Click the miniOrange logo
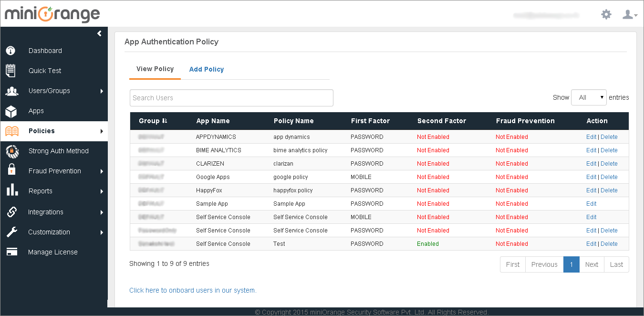The height and width of the screenshot is (316, 644). 52,14
